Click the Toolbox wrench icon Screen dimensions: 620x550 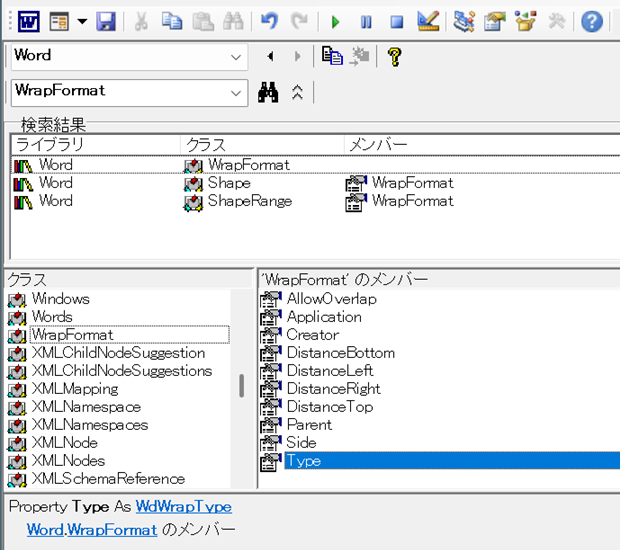tap(556, 21)
